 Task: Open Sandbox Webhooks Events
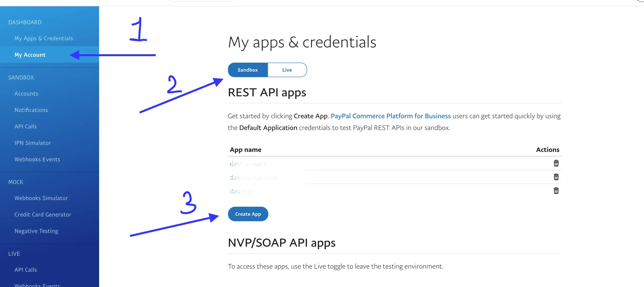37,160
